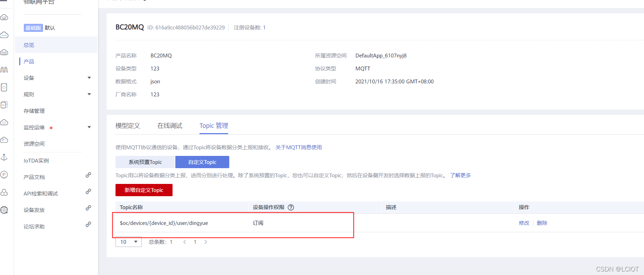Viewport: 644px width, 275px height.
Task: Open the three-hexagon cluster icon in left rail
Action: tap(4, 192)
